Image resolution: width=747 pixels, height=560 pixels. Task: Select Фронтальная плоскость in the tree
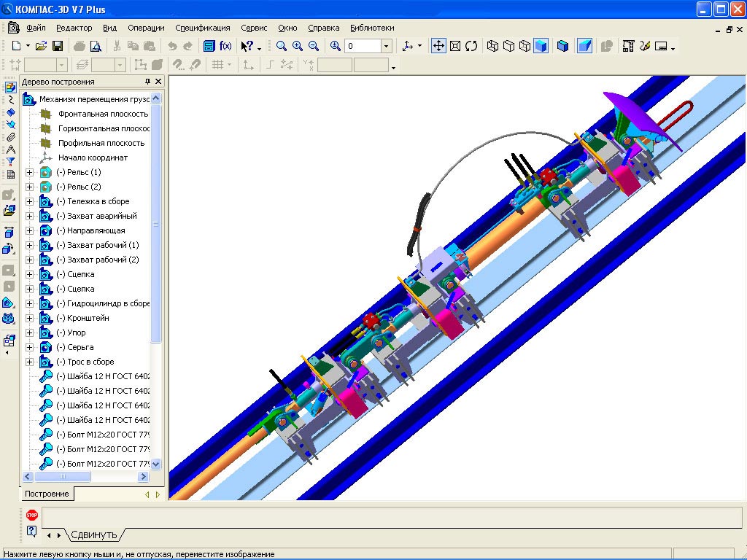pos(103,114)
